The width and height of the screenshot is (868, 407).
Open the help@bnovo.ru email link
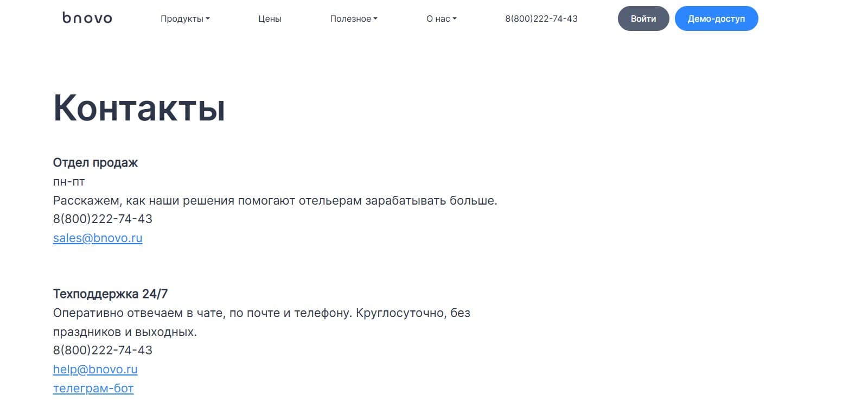point(95,369)
